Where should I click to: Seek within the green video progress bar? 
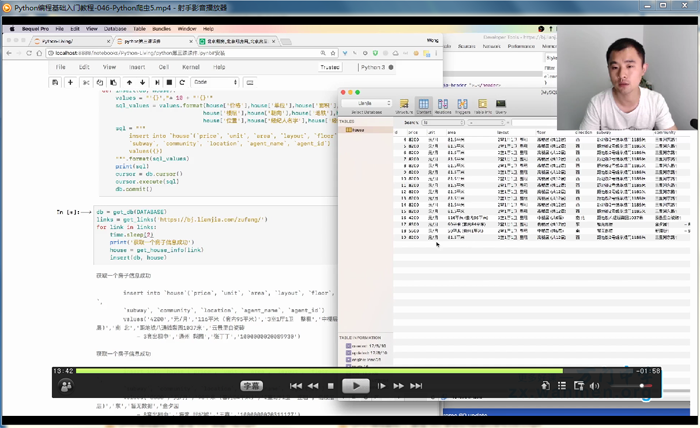(354, 371)
